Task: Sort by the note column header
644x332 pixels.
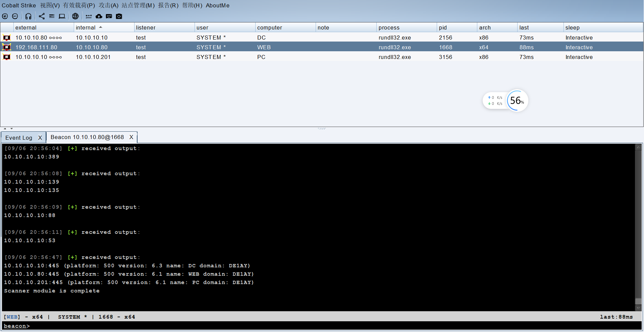Action: pos(346,27)
